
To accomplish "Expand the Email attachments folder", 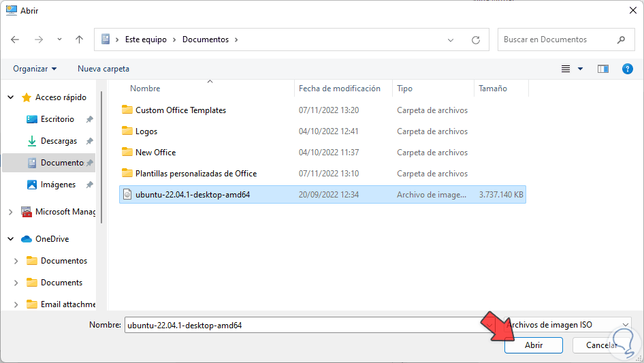I will click(16, 304).
